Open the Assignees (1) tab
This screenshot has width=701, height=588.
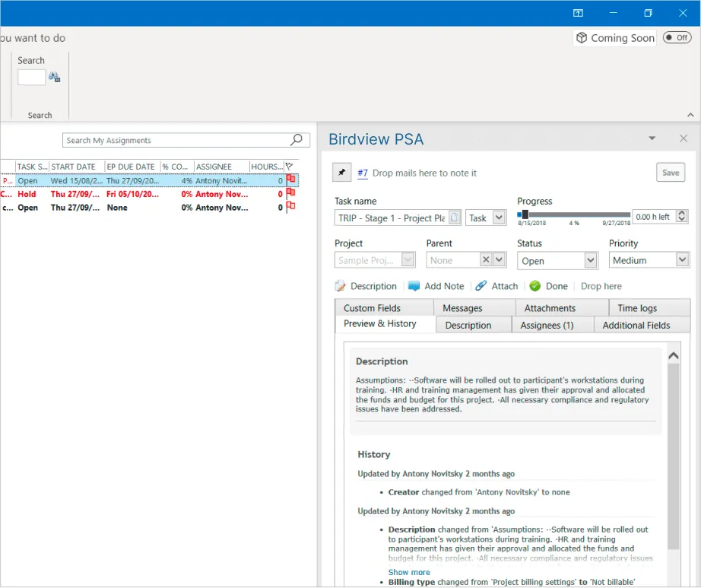pyautogui.click(x=553, y=325)
